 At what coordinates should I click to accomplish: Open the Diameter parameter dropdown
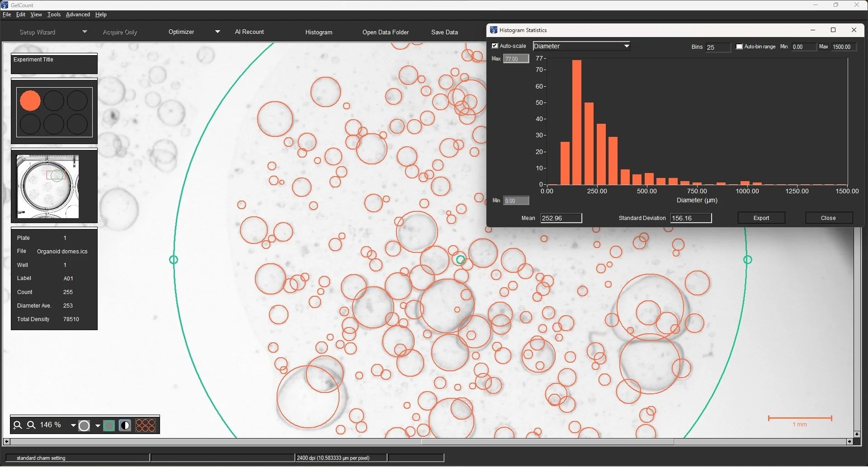pyautogui.click(x=582, y=46)
